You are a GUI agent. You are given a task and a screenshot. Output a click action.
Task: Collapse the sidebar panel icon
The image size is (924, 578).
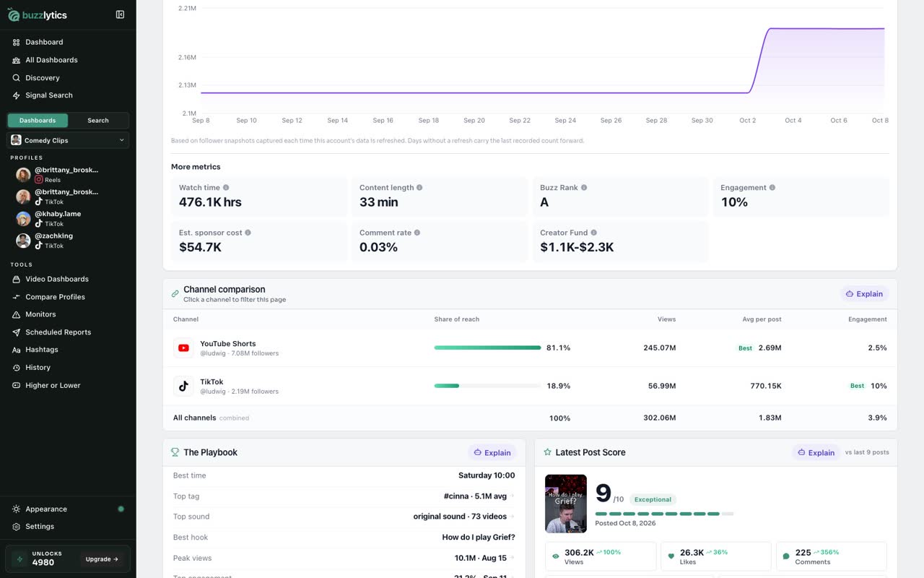pyautogui.click(x=120, y=14)
